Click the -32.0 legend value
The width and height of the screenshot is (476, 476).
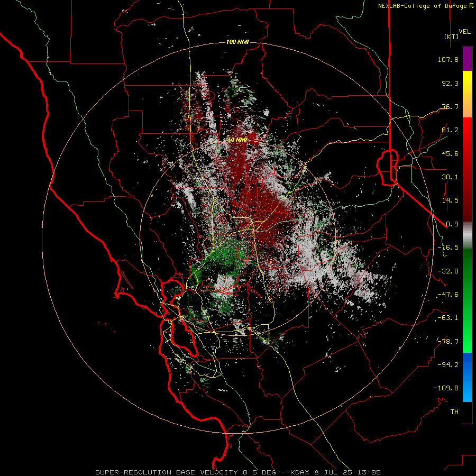click(x=448, y=271)
